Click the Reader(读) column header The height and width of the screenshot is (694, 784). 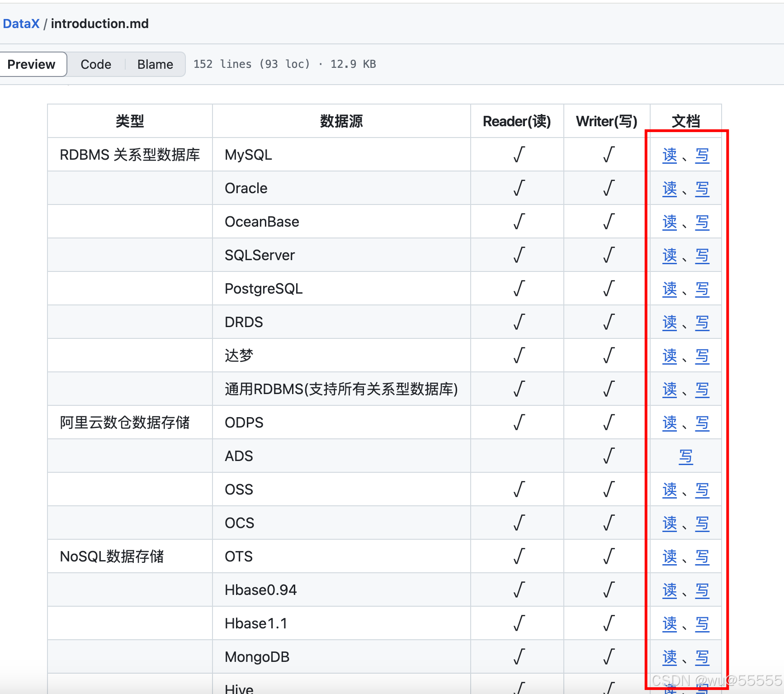click(x=517, y=121)
